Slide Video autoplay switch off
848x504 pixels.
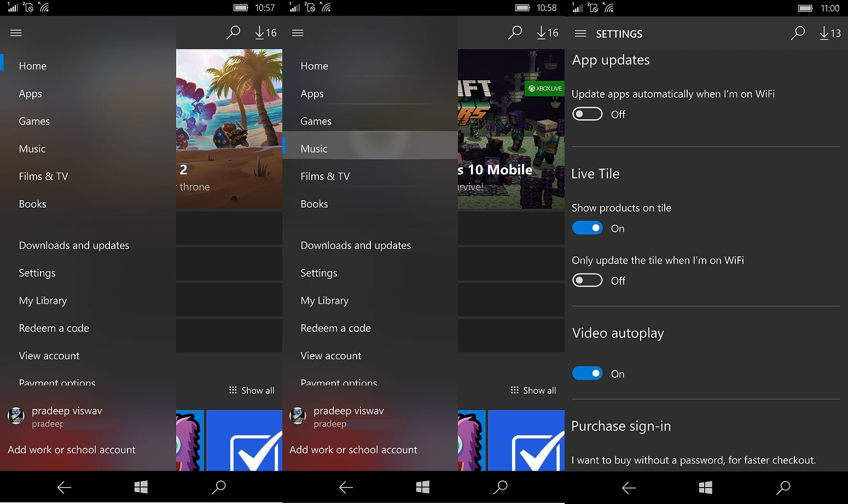click(x=587, y=373)
